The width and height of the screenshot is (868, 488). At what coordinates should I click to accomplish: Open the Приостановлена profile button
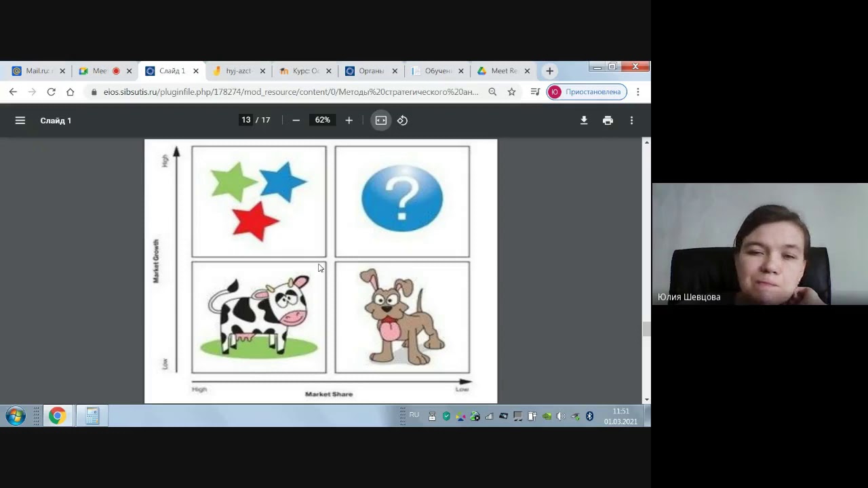click(x=587, y=91)
